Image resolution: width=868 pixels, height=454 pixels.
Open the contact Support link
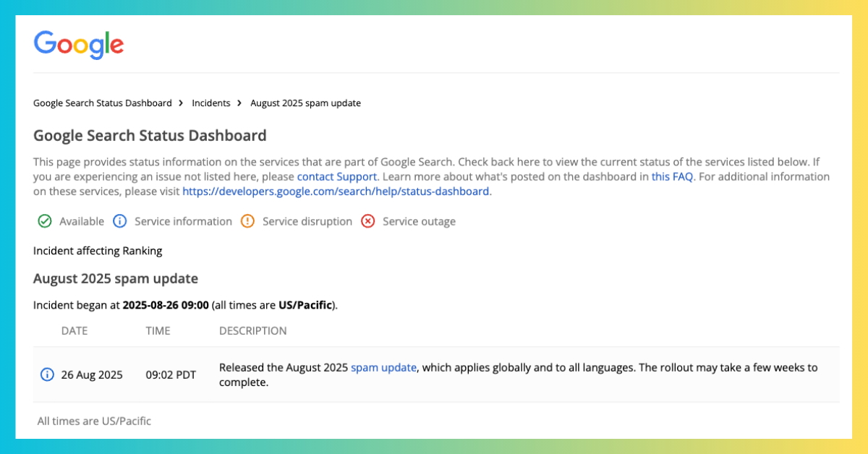pos(337,176)
